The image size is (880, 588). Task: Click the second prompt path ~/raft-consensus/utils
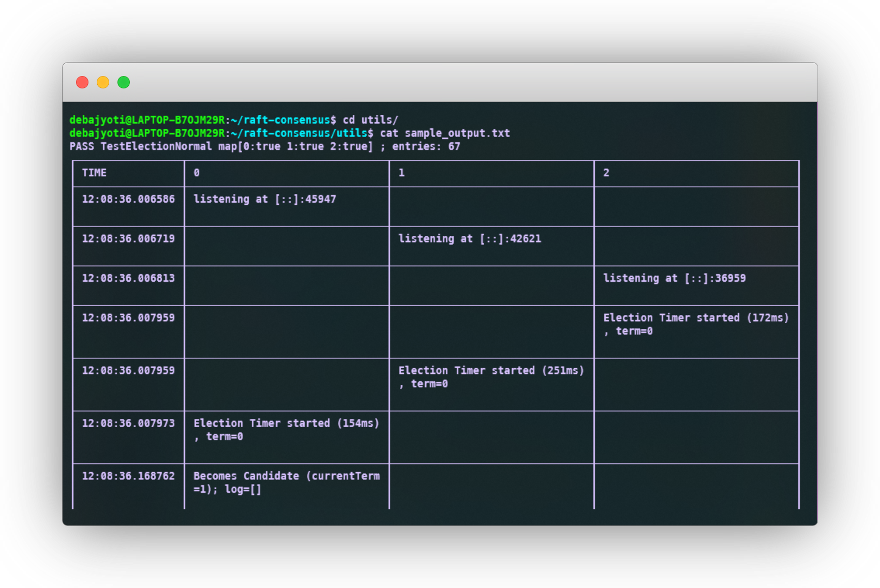(299, 133)
